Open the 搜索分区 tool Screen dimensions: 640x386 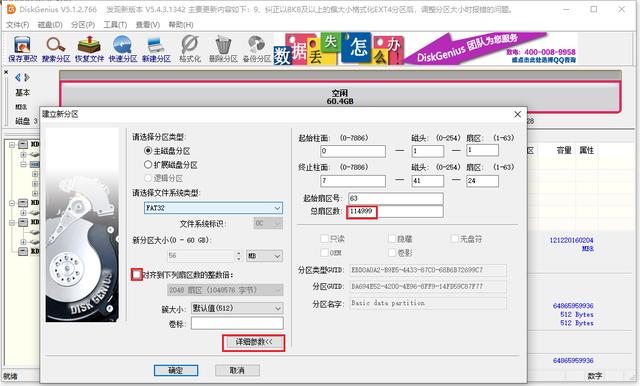coord(56,49)
